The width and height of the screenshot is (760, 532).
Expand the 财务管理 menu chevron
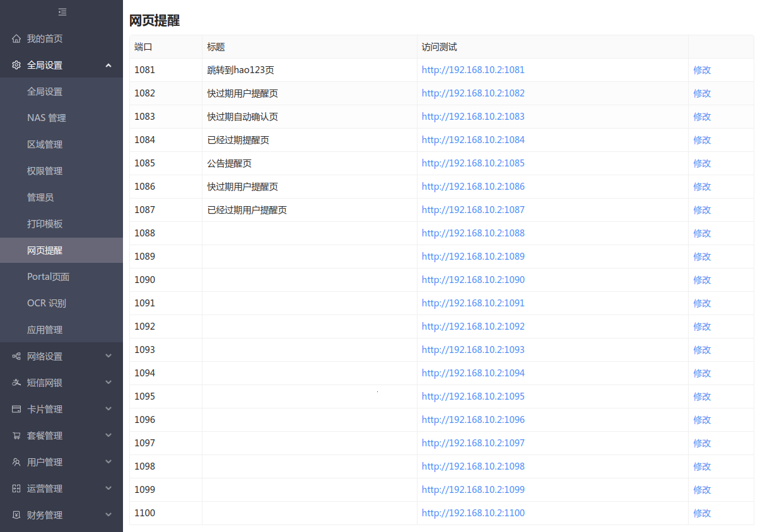click(x=108, y=516)
